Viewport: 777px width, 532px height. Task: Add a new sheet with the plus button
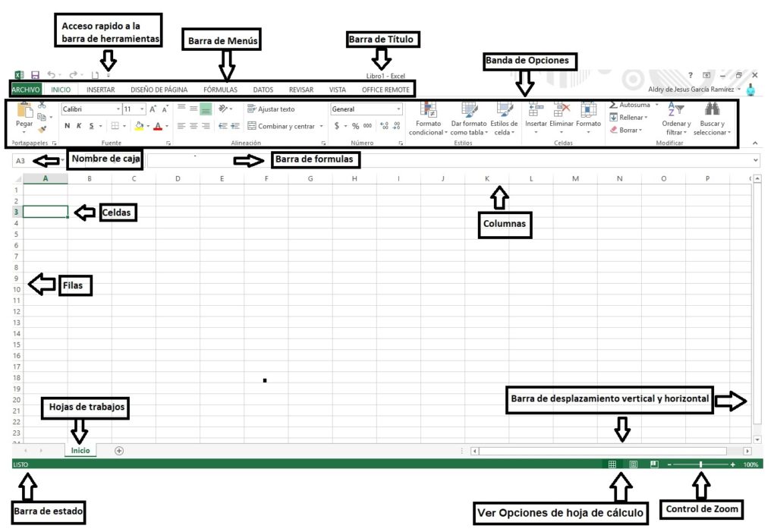[x=118, y=450]
